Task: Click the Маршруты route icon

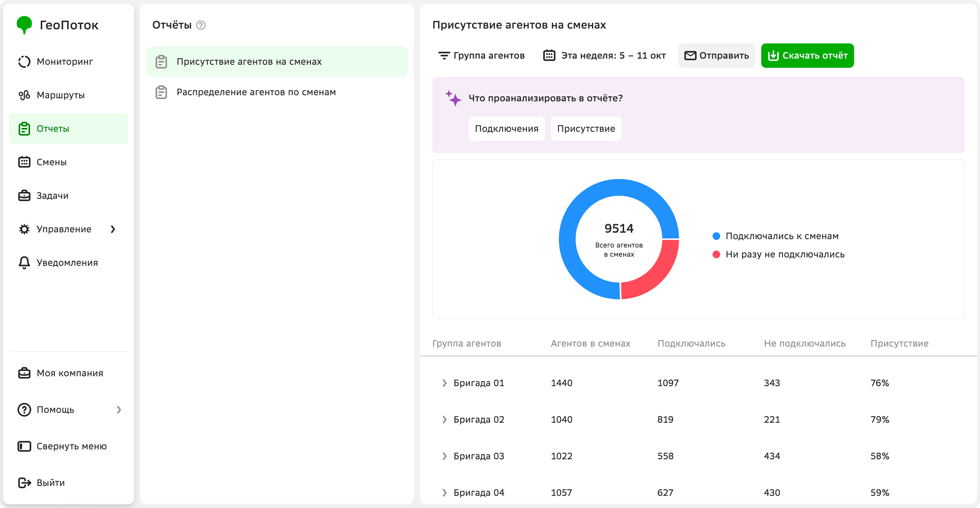Action: pos(24,95)
